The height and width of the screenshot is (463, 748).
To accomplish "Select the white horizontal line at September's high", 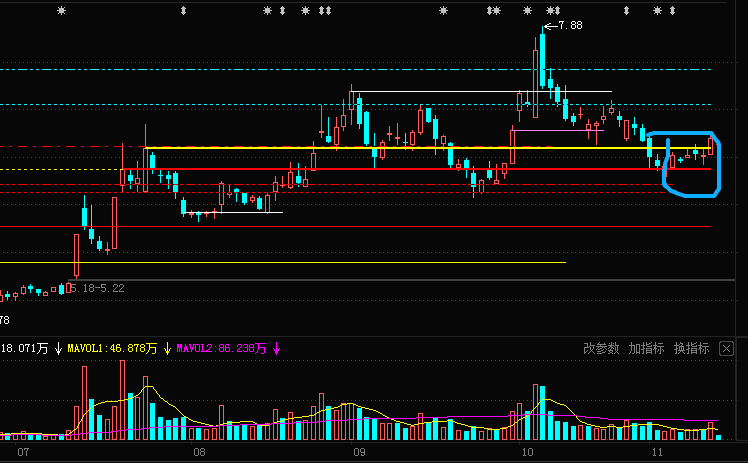I will tap(481, 91).
